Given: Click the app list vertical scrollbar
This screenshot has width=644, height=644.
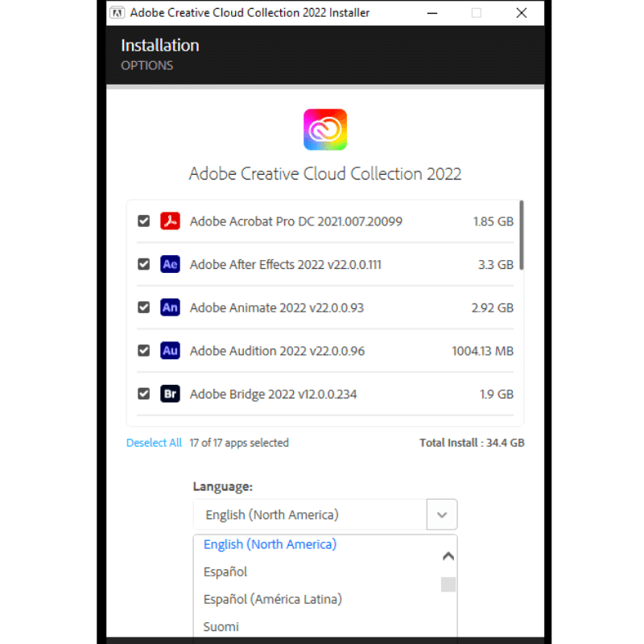Looking at the screenshot, I should click(522, 235).
